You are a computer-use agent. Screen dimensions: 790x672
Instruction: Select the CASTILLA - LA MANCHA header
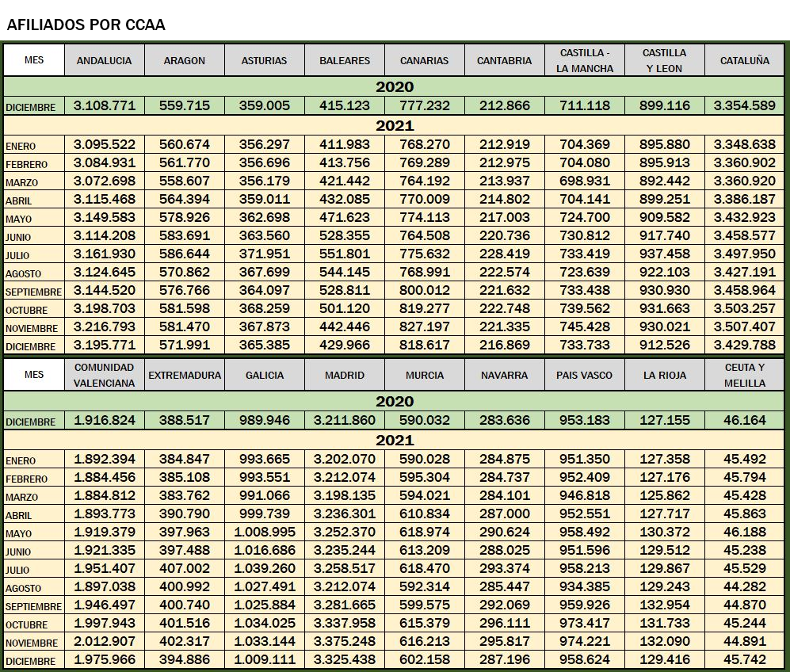point(585,60)
